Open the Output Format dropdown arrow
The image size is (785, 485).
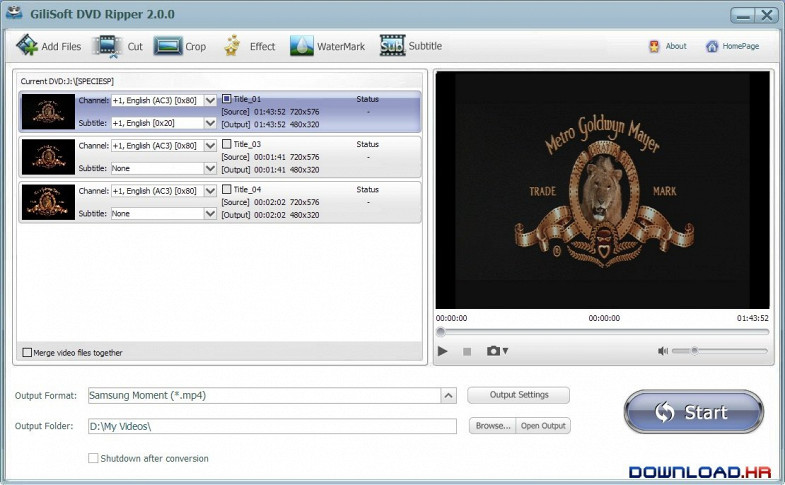click(449, 395)
